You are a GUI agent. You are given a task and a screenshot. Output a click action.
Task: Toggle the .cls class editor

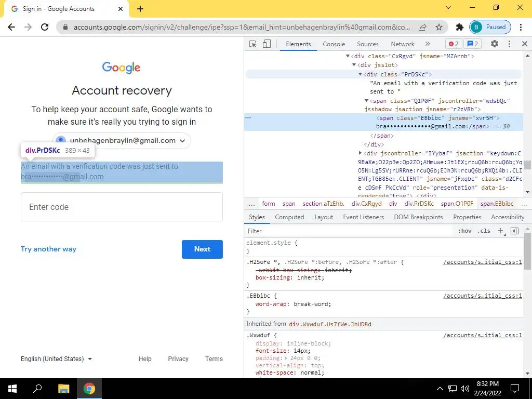click(484, 231)
